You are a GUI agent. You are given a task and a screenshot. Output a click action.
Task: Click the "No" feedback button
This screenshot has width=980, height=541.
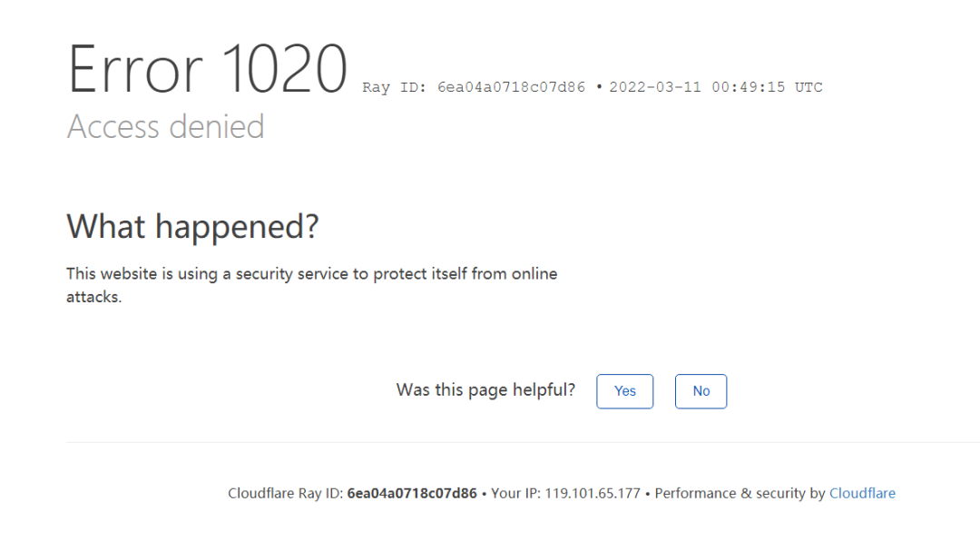pyautogui.click(x=701, y=391)
